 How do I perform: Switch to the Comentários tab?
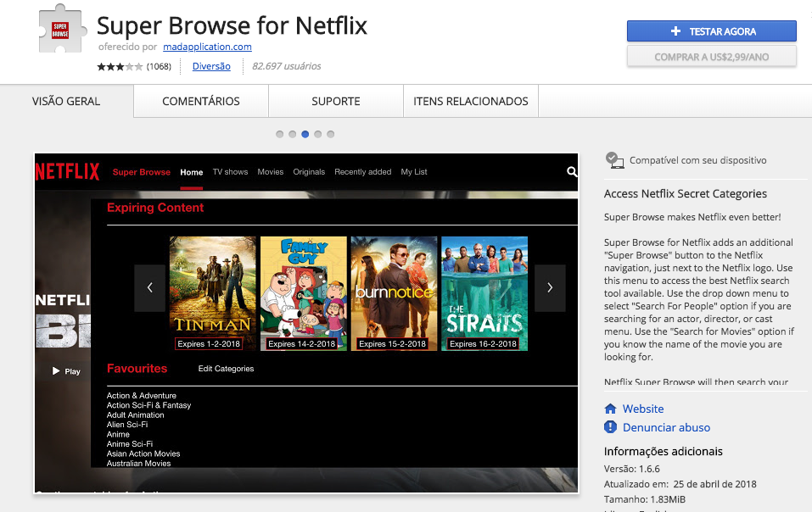[x=201, y=102]
